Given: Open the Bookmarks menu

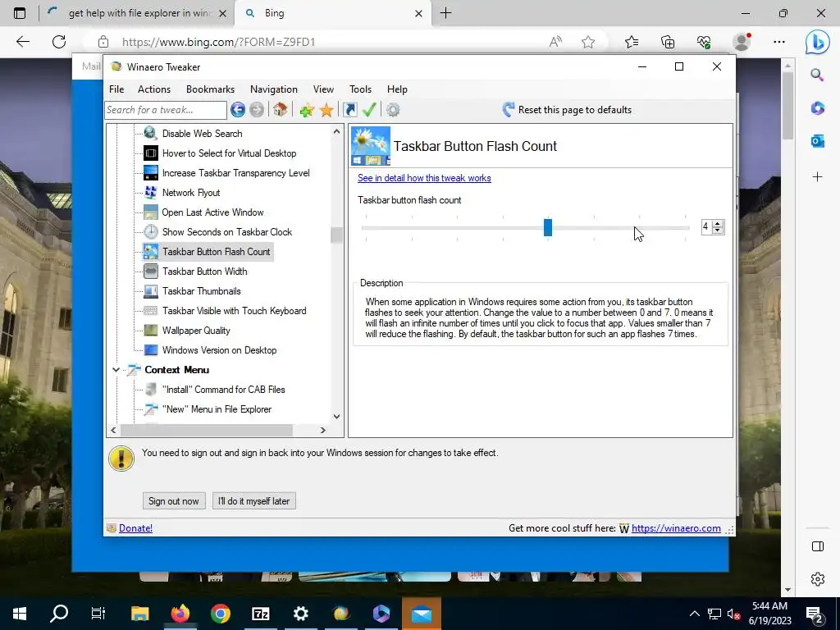Looking at the screenshot, I should (210, 89).
